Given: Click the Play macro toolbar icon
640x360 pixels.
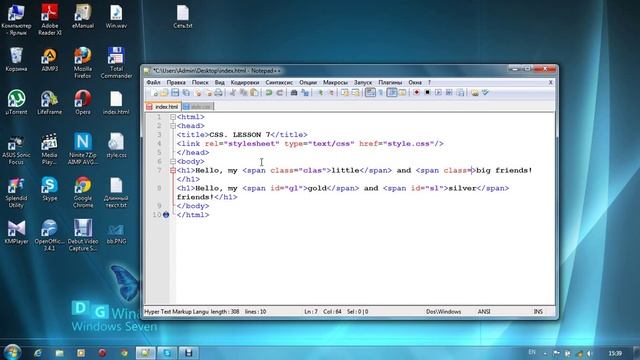Looking at the screenshot, I should click(x=438, y=93).
